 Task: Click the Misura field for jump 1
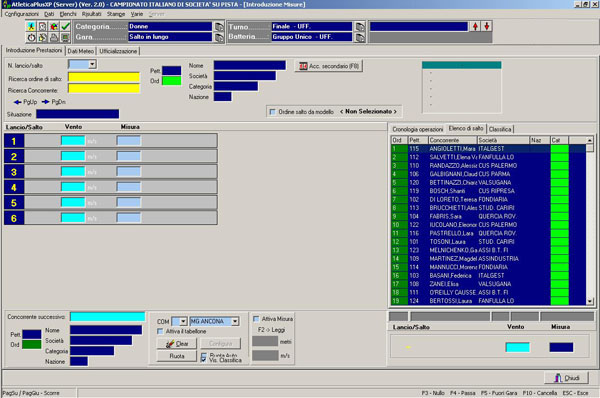pyautogui.click(x=129, y=141)
